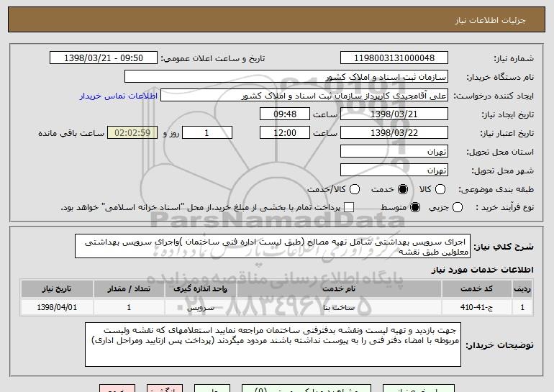Screen dimensions: 554x392
Task: Click the واحد اندازه گیری column header
Action: [x=200, y=289]
